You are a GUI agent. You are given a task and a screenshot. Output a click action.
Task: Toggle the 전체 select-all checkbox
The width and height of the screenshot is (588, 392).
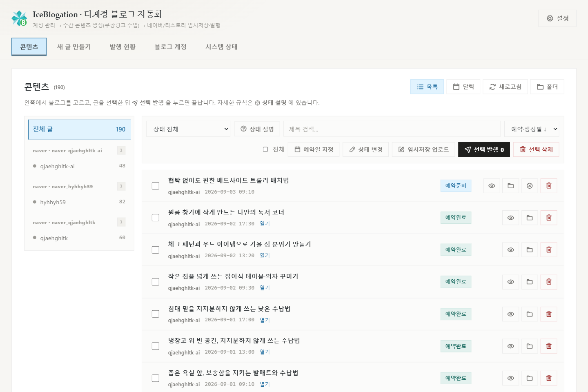265,149
